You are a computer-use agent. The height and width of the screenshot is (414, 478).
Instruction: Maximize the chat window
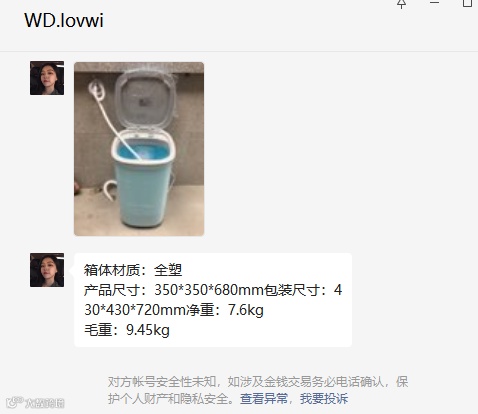coord(467,3)
